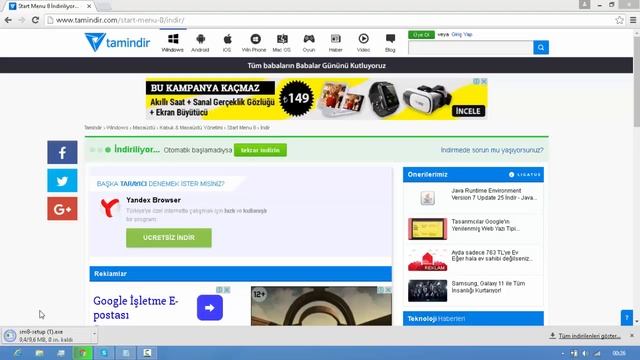This screenshot has height=360, width=640.
Task: Click the blue question mark help button
Action: (x=627, y=318)
